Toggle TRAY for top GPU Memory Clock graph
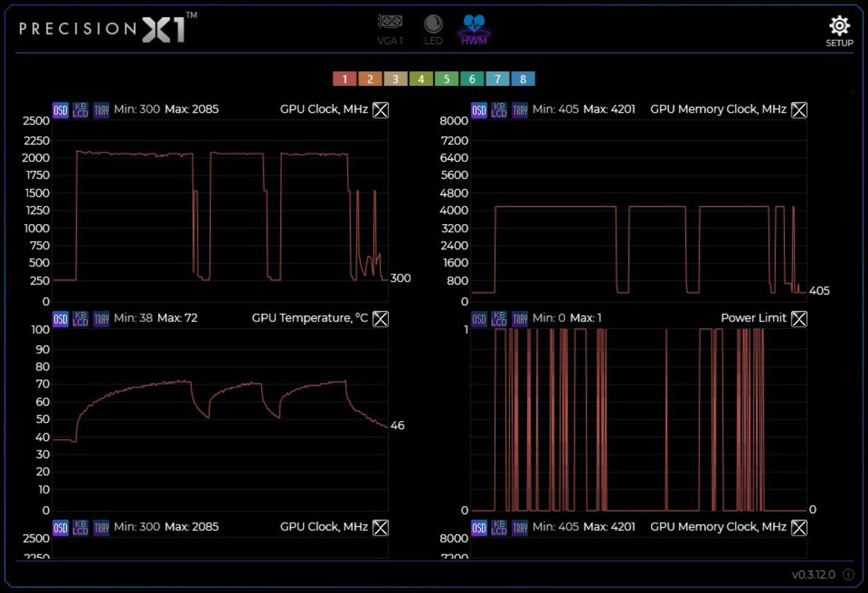The image size is (868, 593). pos(519,110)
